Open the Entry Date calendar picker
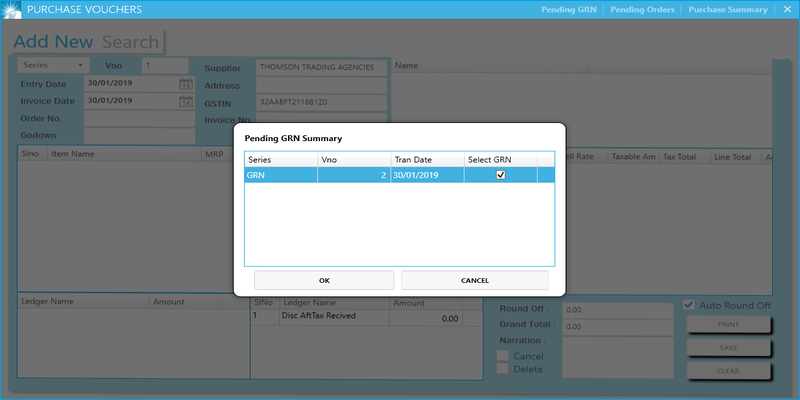Image resolution: width=800 pixels, height=400 pixels. [186, 84]
